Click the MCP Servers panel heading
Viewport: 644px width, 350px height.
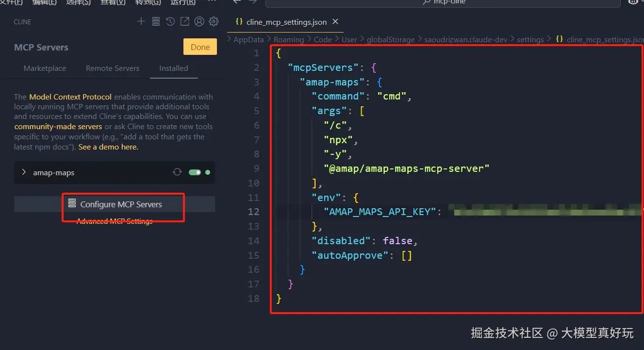click(x=41, y=48)
